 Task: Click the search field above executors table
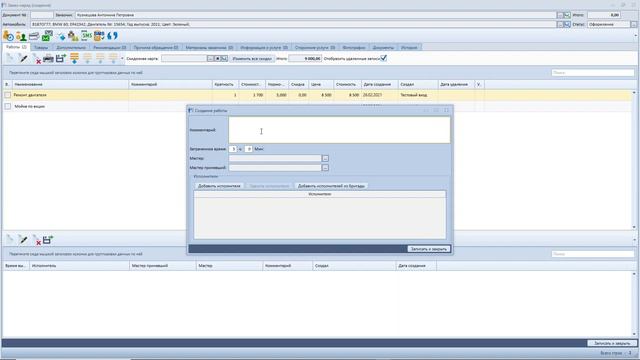tap(593, 254)
